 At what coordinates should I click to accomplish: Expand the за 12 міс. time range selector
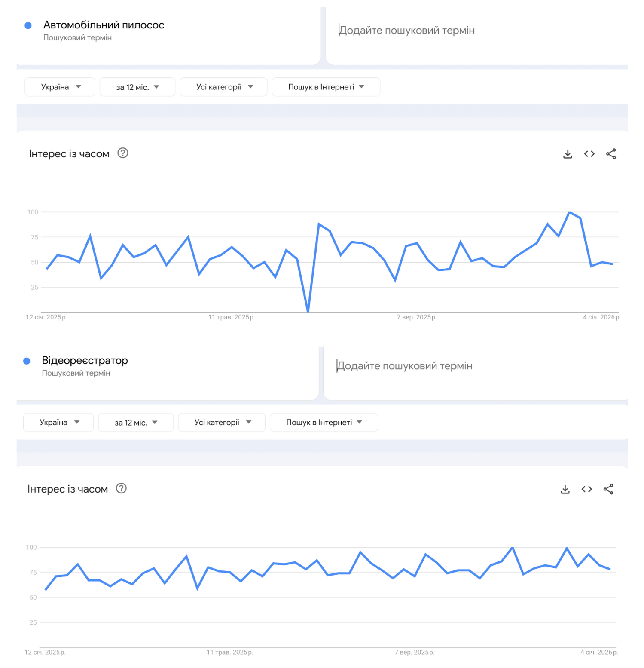pyautogui.click(x=137, y=87)
